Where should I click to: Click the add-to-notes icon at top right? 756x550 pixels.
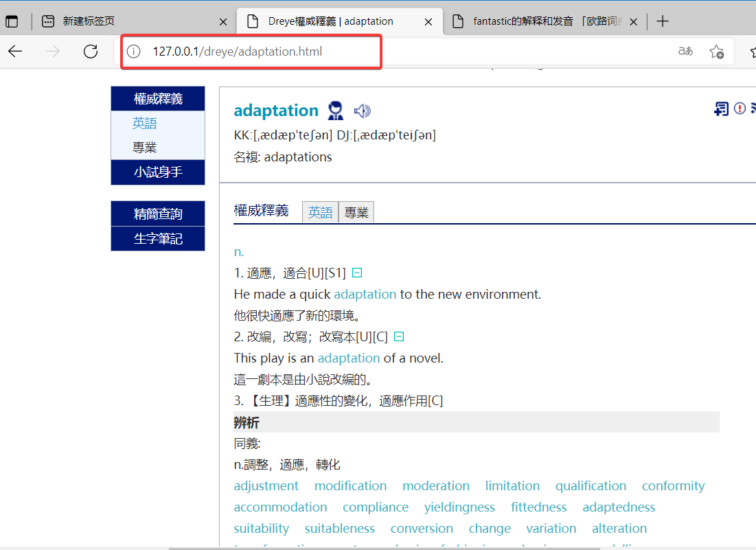click(x=721, y=109)
